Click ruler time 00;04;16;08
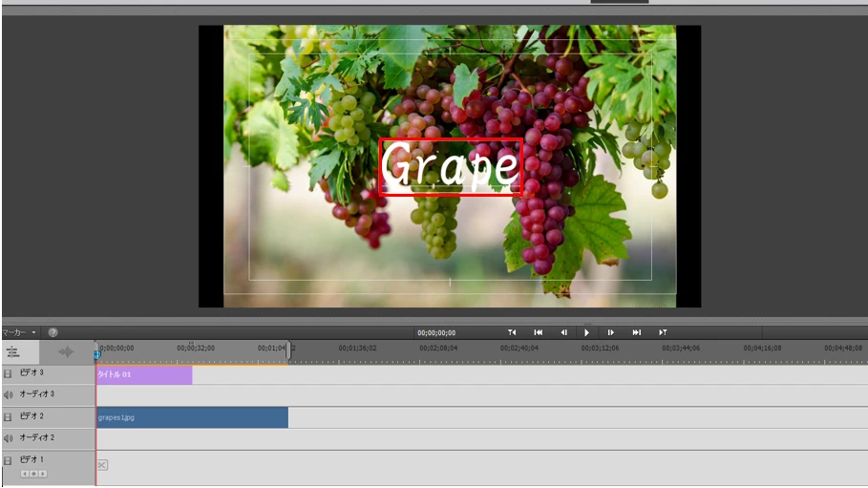 tap(762, 348)
